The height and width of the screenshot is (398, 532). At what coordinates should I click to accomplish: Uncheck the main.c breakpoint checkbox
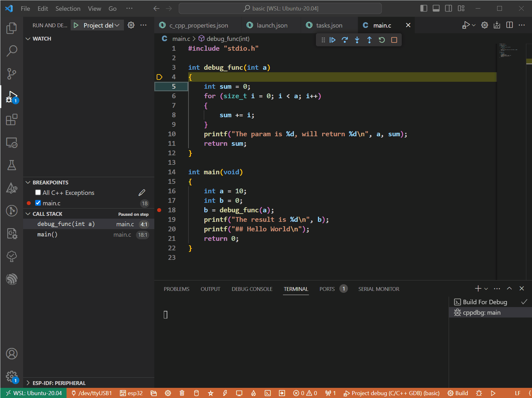point(38,203)
